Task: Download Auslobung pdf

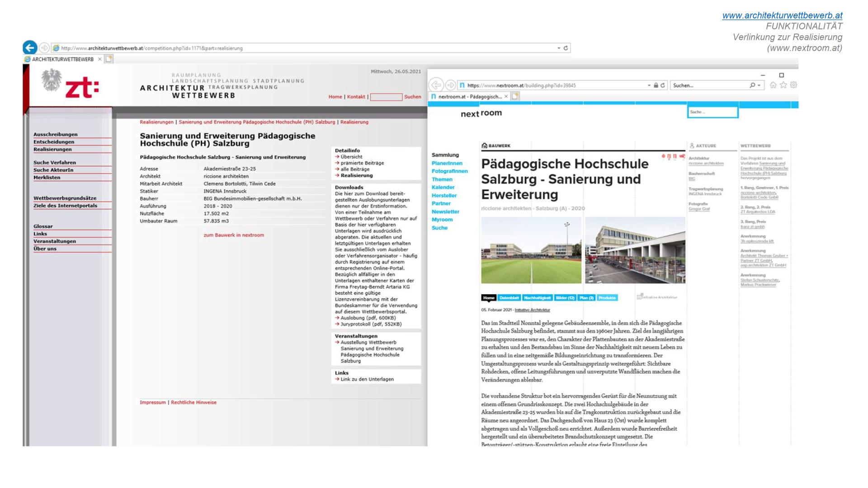Action: (368, 318)
